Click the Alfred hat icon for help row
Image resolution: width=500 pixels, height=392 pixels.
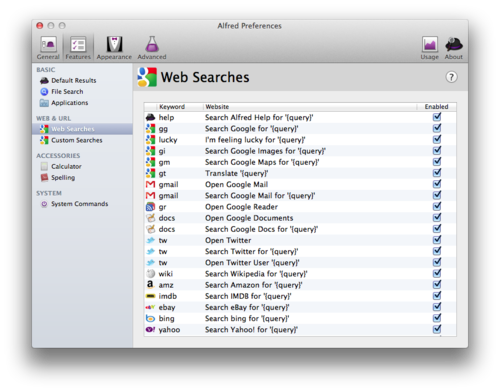click(x=150, y=117)
